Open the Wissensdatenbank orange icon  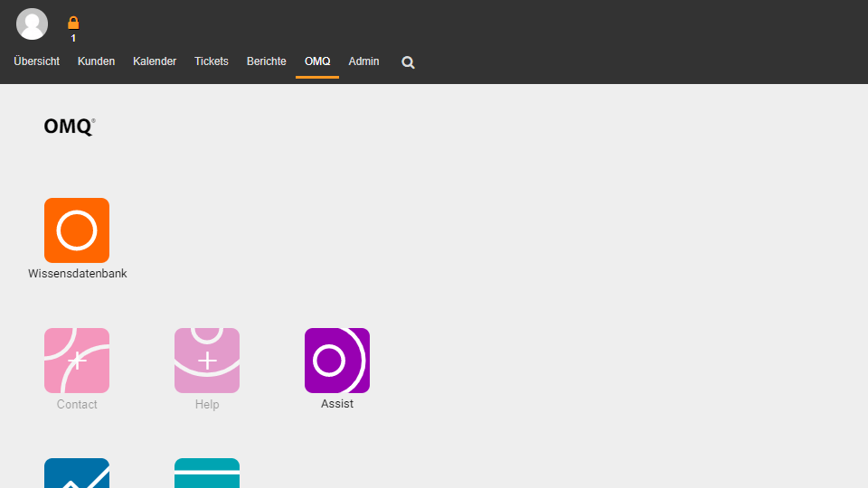(77, 230)
